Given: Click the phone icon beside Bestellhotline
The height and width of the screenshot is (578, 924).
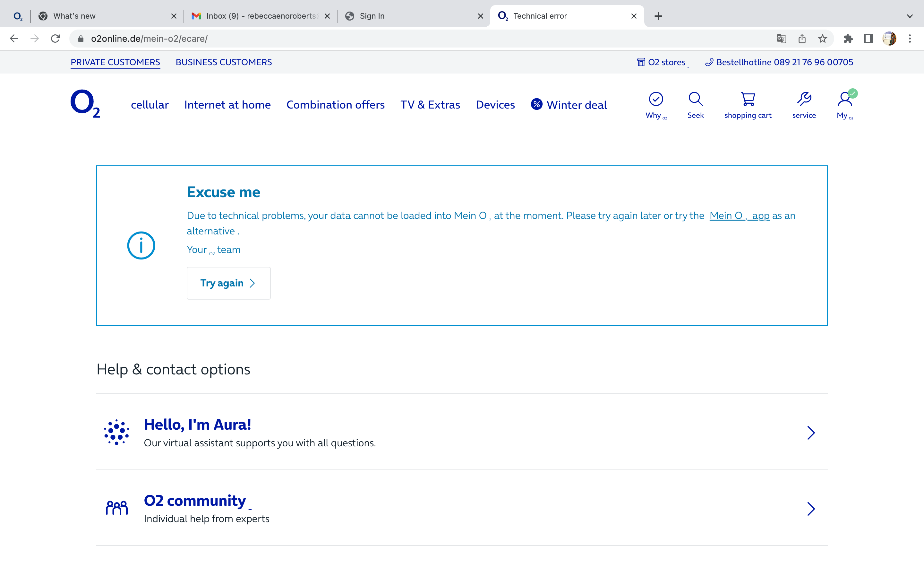Looking at the screenshot, I should (709, 62).
